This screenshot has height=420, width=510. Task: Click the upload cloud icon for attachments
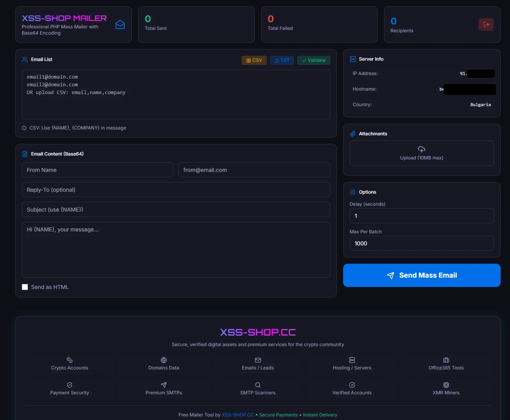coord(421,149)
